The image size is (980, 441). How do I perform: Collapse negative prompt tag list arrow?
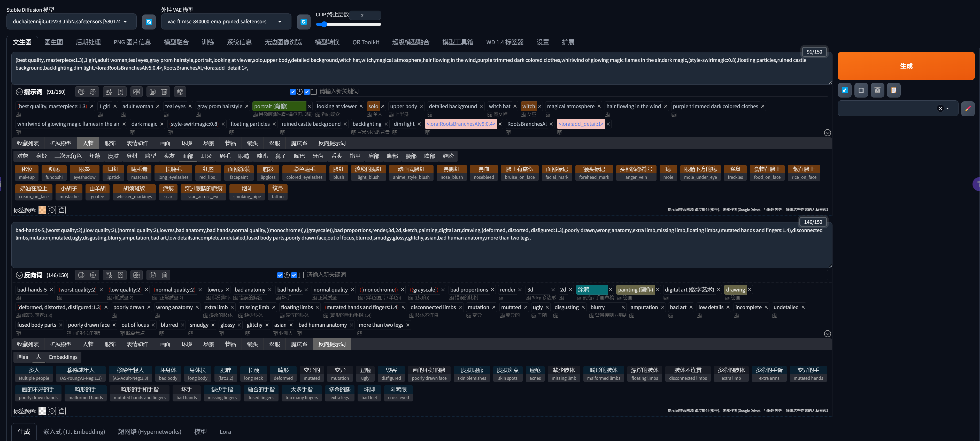[828, 334]
